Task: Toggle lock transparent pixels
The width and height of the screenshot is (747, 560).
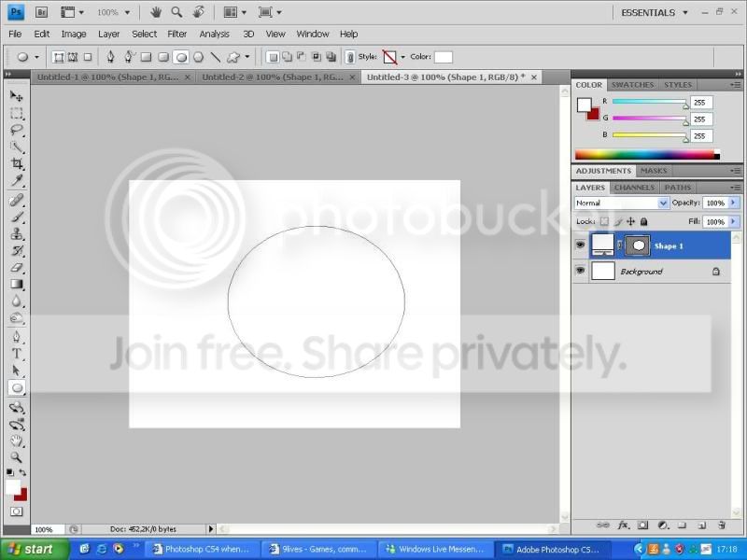Action: [x=604, y=221]
